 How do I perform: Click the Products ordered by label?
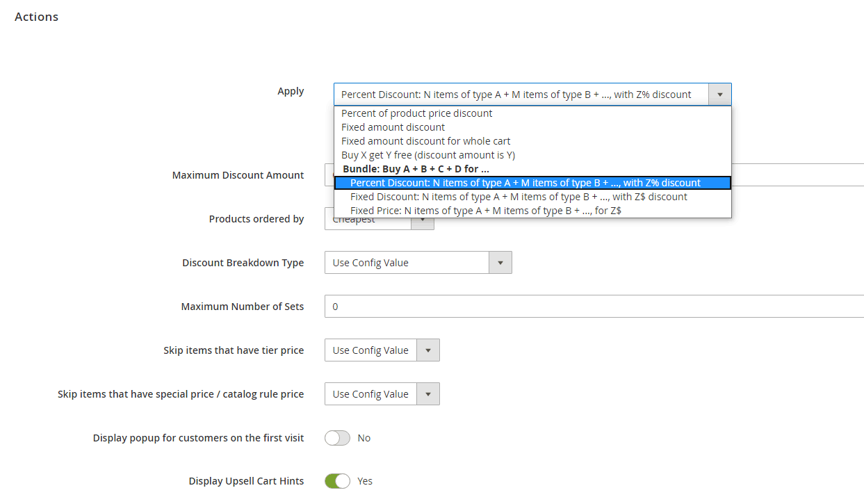[256, 219]
